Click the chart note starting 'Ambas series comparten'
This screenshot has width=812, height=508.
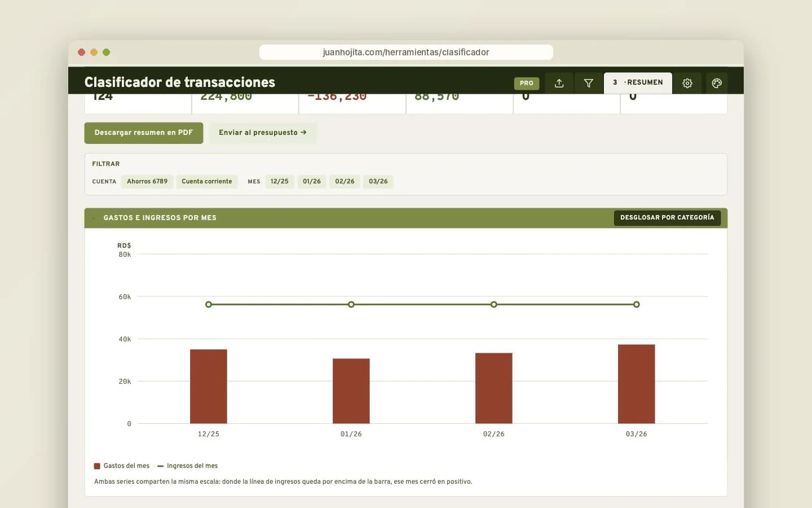coord(283,482)
